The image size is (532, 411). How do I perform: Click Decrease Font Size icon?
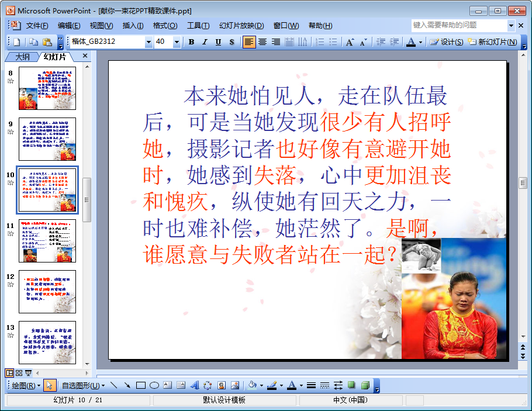pyautogui.click(x=364, y=42)
